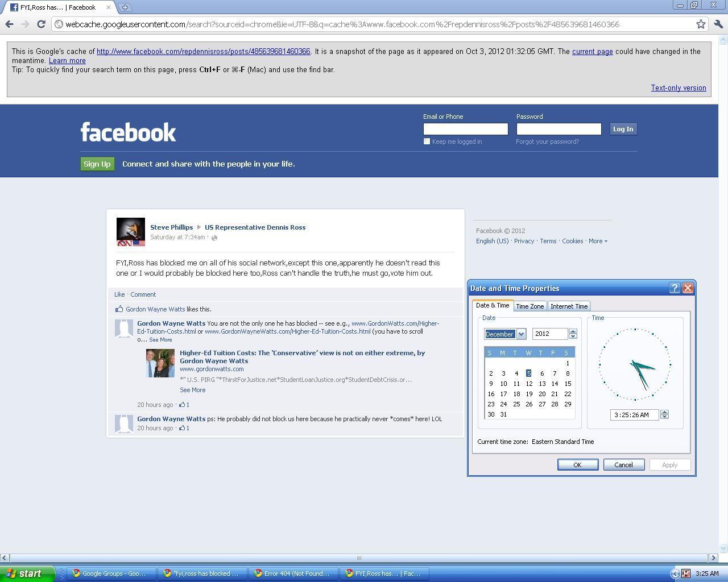Select day 25 in the calendar
The width and height of the screenshot is (728, 582).
516,404
